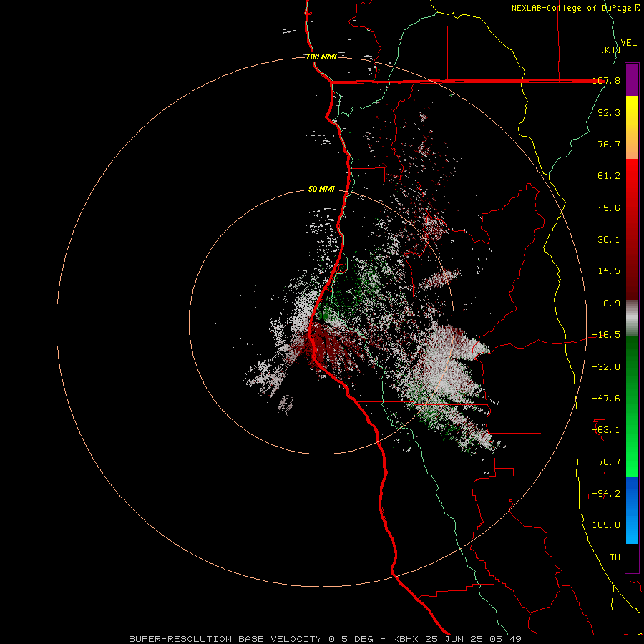Image resolution: width=644 pixels, height=644 pixels.
Task: Click the 0.5 DEG elevation text
Action: click(x=351, y=639)
